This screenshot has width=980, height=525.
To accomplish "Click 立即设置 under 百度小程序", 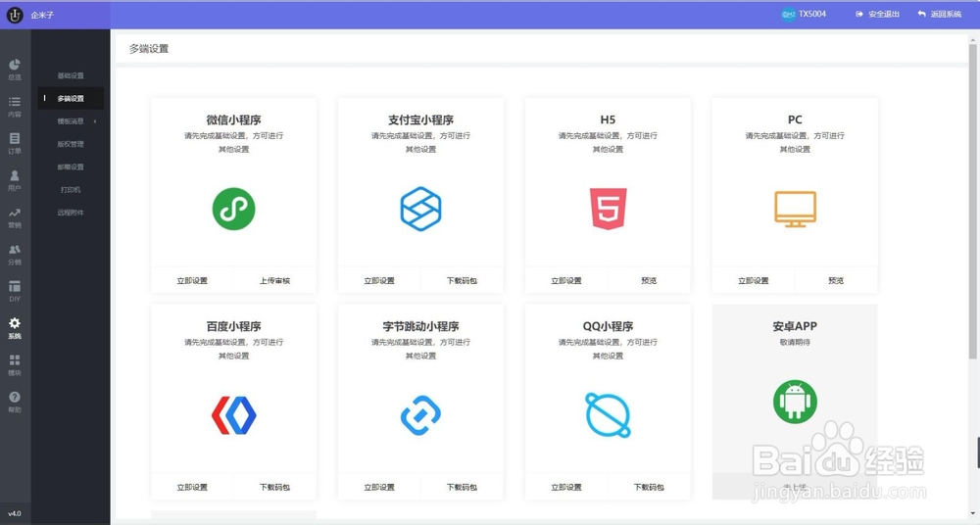I will click(192, 487).
